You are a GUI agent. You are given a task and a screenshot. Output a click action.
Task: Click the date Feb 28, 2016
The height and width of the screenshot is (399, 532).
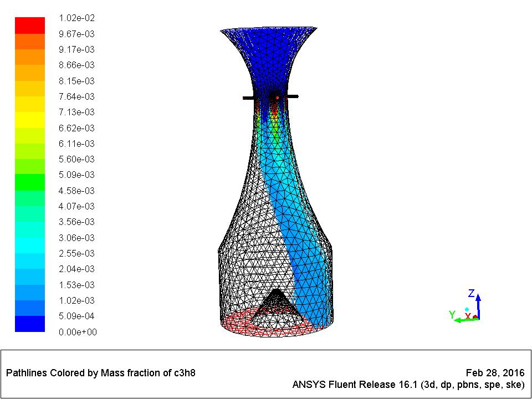point(495,373)
